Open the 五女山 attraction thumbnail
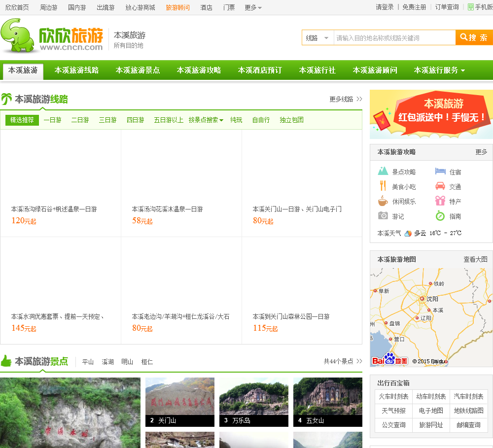The width and height of the screenshot is (493, 448). click(328, 402)
